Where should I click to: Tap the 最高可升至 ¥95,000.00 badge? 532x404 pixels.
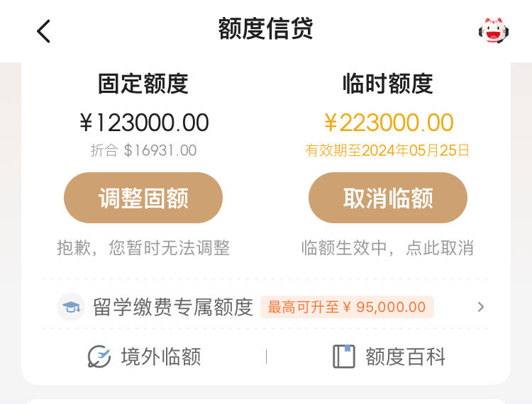click(347, 307)
